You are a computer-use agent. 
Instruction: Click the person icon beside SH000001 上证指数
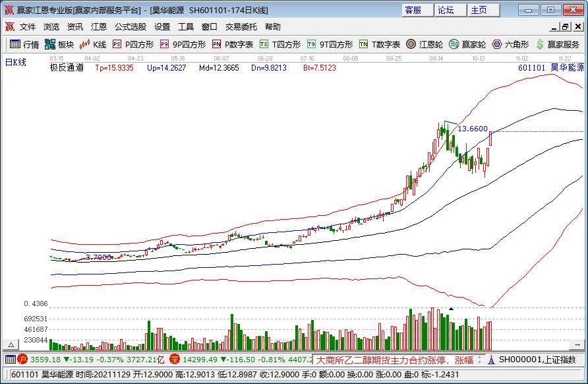click(x=491, y=360)
